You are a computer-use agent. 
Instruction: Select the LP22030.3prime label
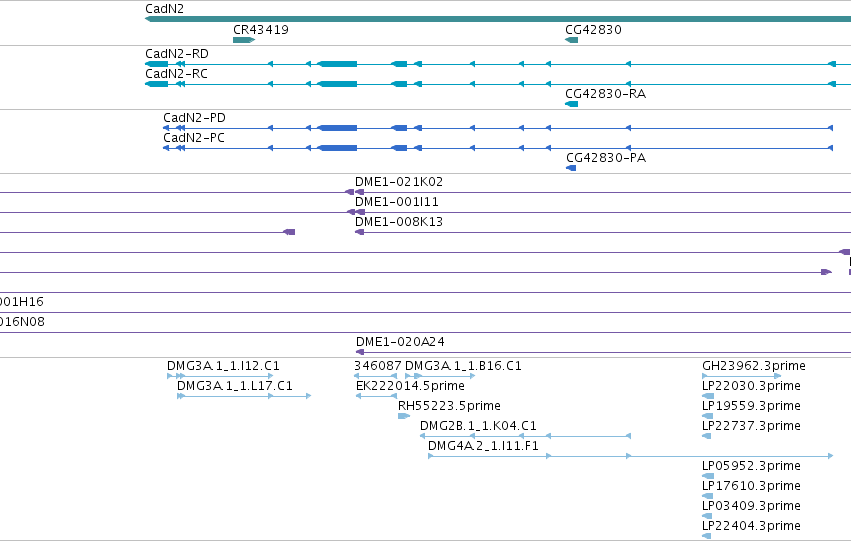tap(751, 385)
